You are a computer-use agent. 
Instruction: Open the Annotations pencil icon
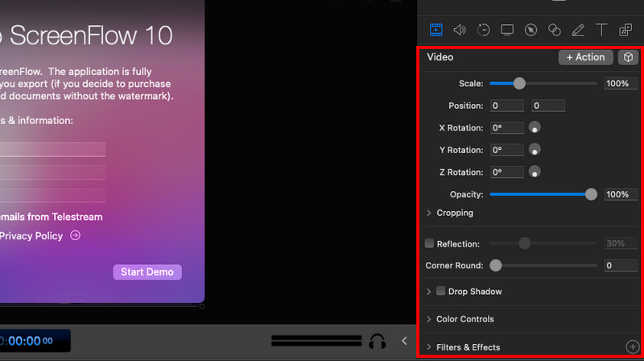coord(577,31)
